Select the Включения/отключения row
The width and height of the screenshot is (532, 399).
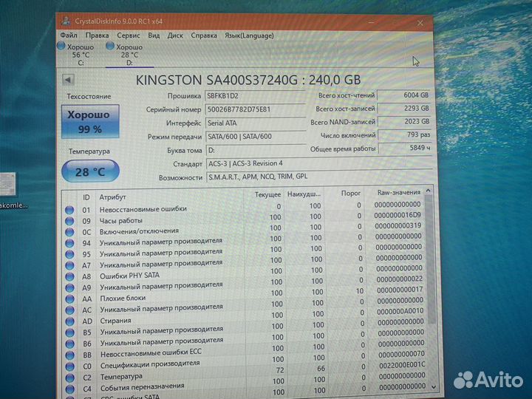pos(244,229)
